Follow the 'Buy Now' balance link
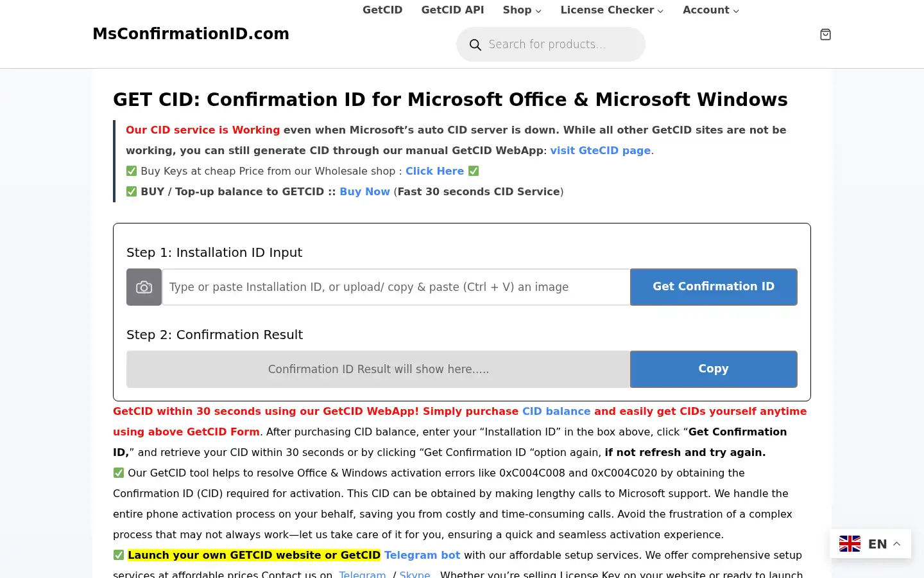Screen dimensions: 924x578 tap(364, 191)
